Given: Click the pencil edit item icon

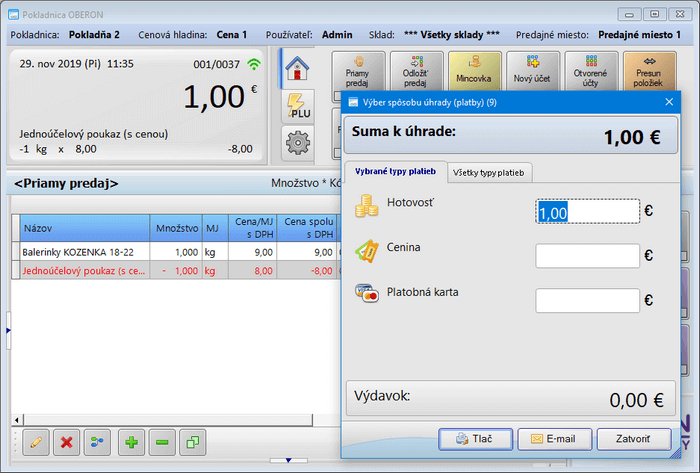Looking at the screenshot, I should click(x=36, y=440).
